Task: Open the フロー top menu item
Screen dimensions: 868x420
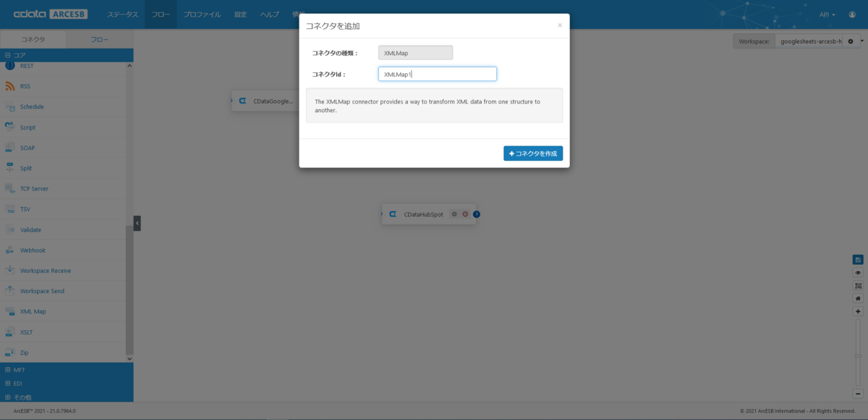Action: [x=161, y=14]
